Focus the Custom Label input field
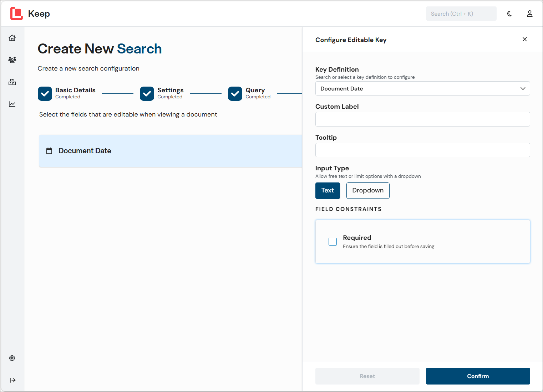 [x=422, y=119]
